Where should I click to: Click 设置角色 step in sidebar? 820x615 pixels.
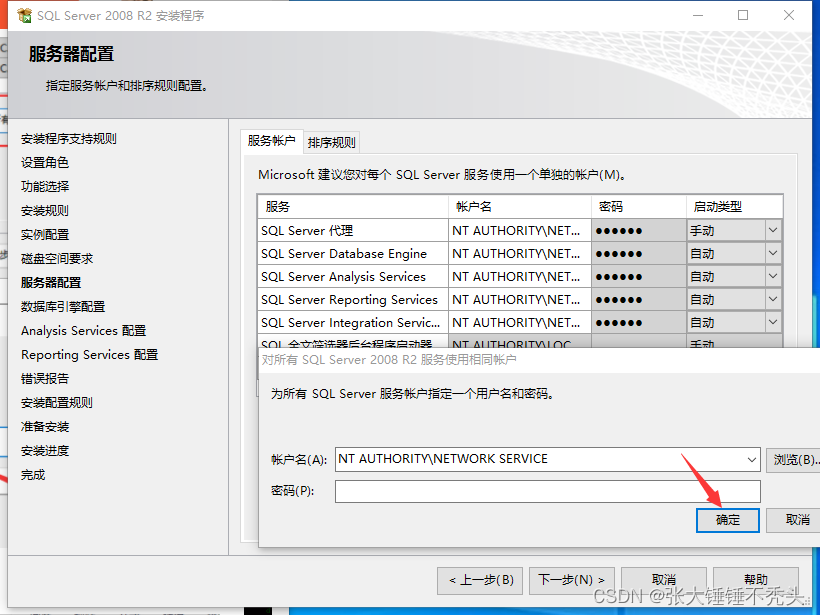45,163
